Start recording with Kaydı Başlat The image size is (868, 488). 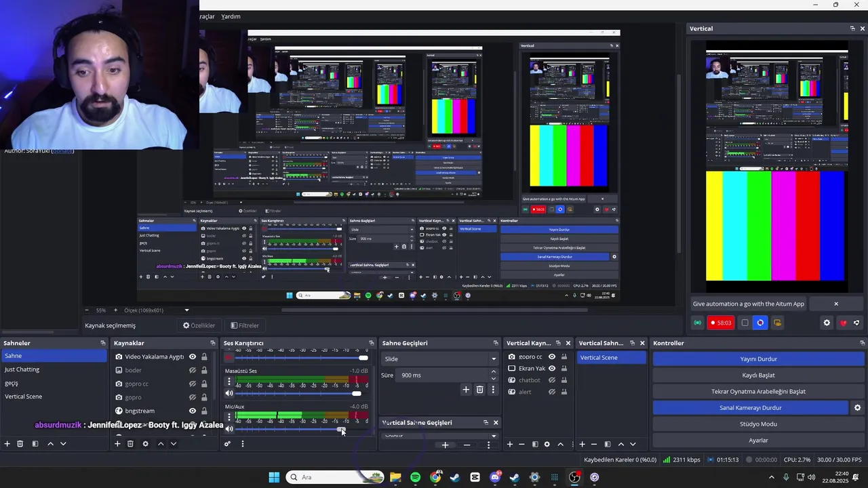click(x=758, y=375)
